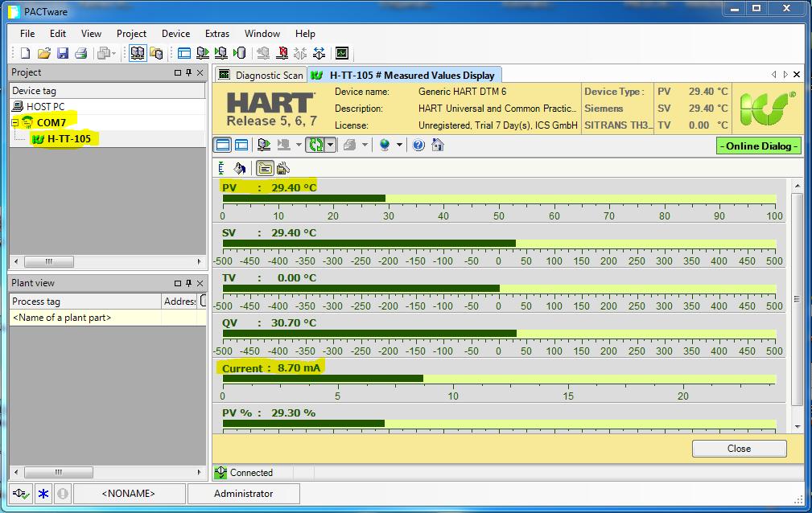Open the refresh button dropdown arrow
This screenshot has height=513, width=812.
[x=331, y=145]
